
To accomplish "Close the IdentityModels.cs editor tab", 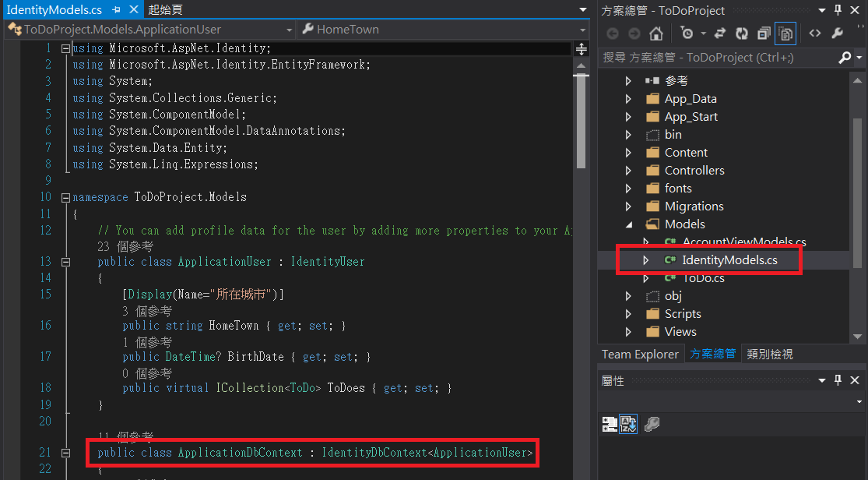I will click(x=133, y=10).
